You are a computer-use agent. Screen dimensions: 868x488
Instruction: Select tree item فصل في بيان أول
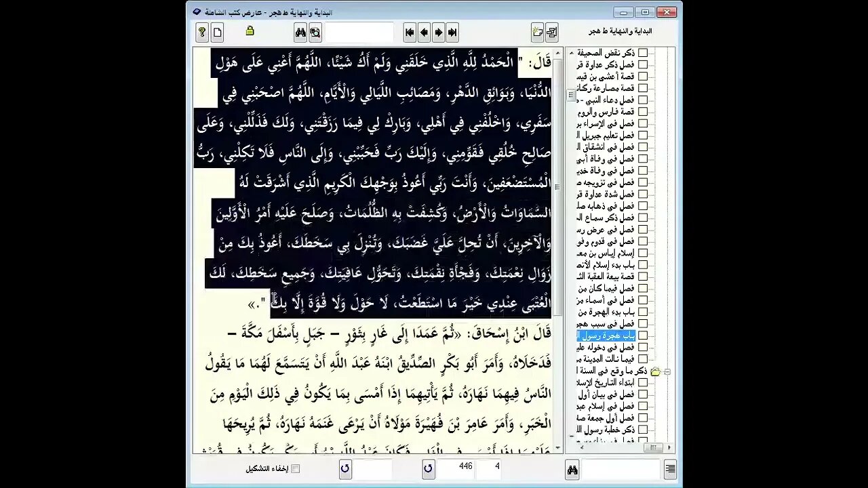point(606,394)
